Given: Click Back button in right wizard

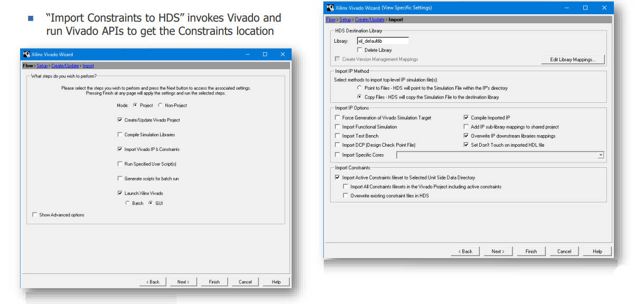Looking at the screenshot, I should pyautogui.click(x=465, y=251).
